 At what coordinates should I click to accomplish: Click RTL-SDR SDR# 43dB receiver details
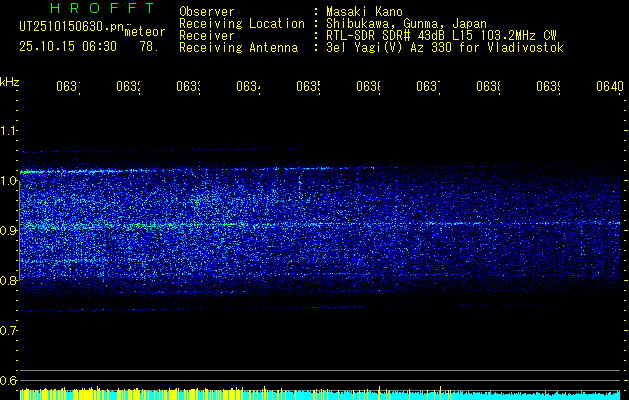(441, 36)
